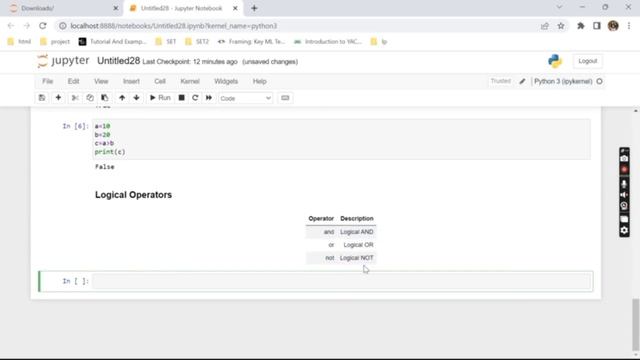
Task: Click the 'Logical AND' table cell
Action: (357, 232)
